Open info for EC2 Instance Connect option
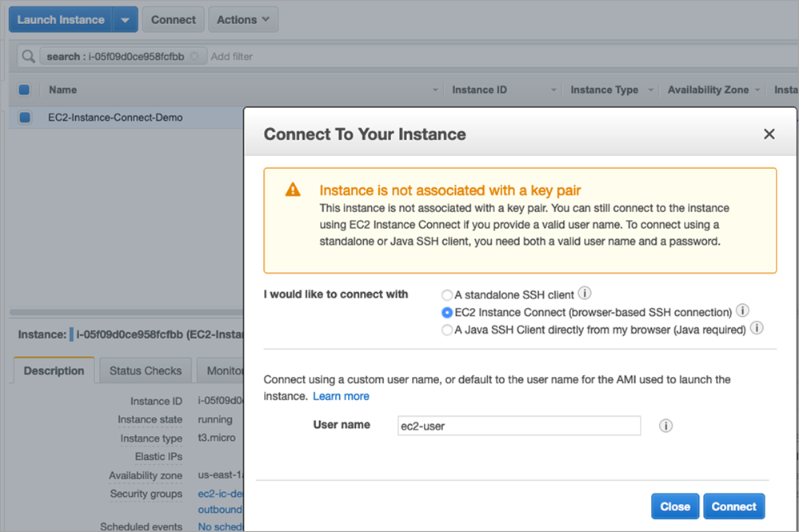Viewport: 799px width, 532px height. click(x=742, y=310)
